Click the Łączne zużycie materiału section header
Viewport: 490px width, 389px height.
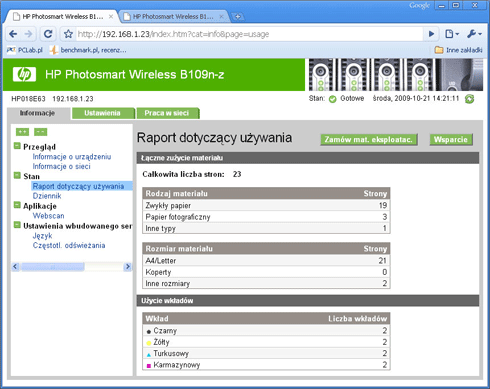click(x=308, y=158)
